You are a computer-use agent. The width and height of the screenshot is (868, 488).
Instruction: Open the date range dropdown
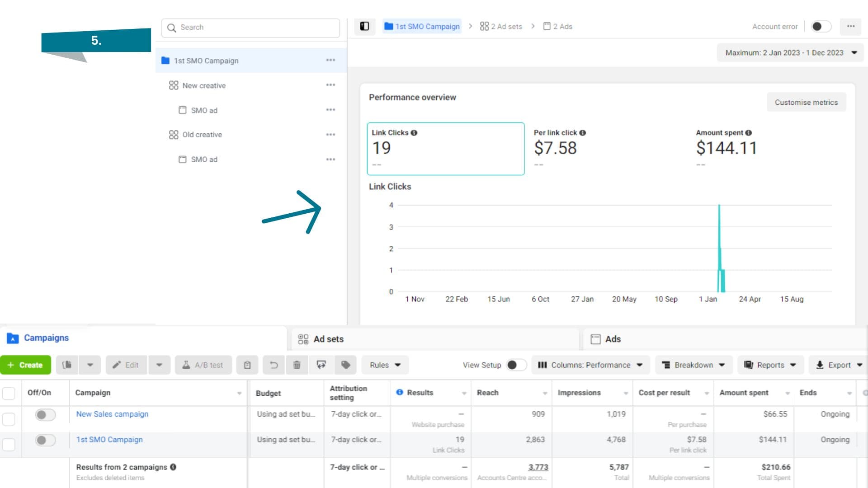point(790,52)
